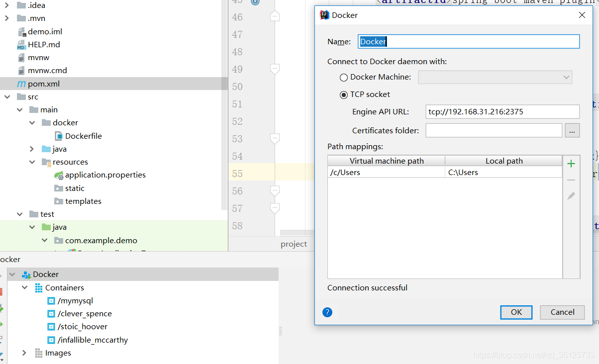This screenshot has width=599, height=364.
Task: Click the Containers grid icon
Action: click(39, 288)
